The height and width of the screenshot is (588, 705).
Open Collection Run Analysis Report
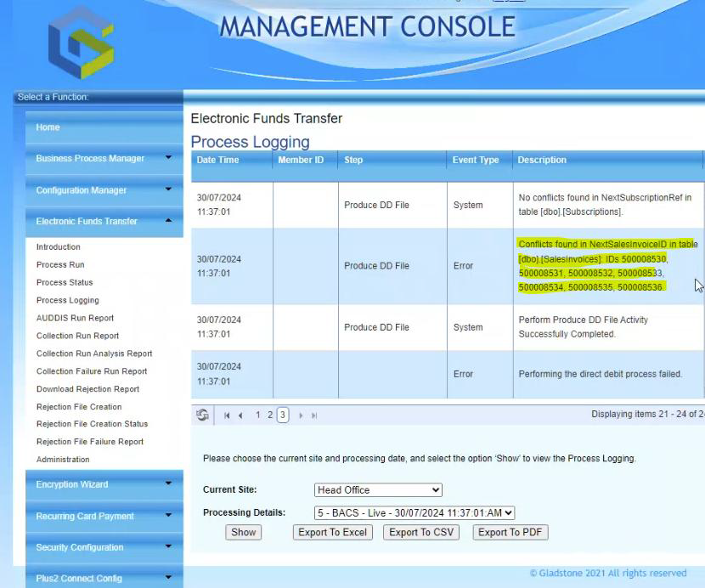pos(94,353)
